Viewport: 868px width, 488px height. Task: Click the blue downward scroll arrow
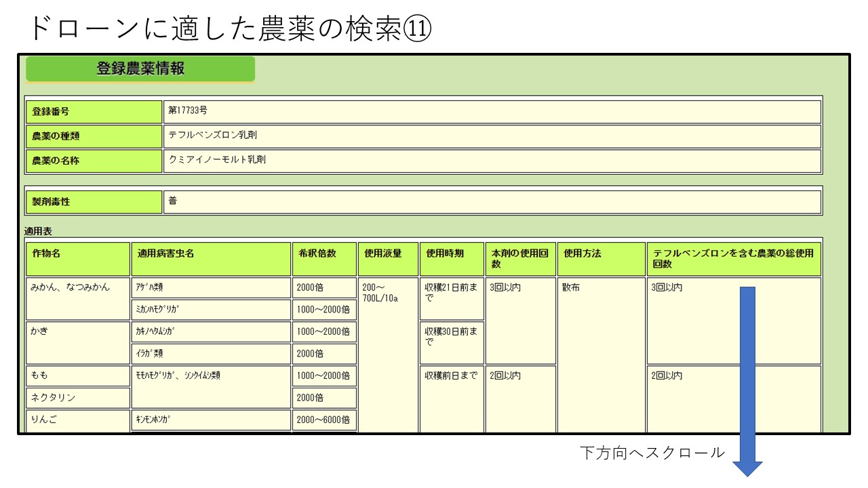747,380
